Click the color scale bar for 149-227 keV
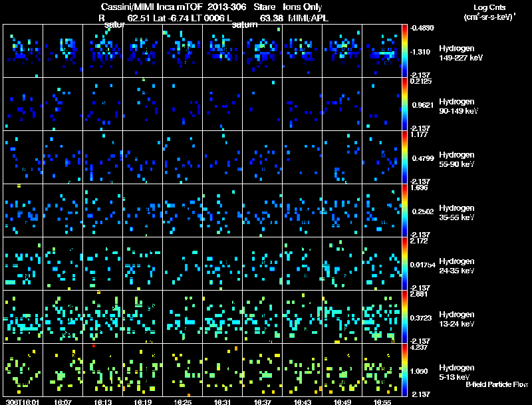532x405 pixels. point(404,51)
